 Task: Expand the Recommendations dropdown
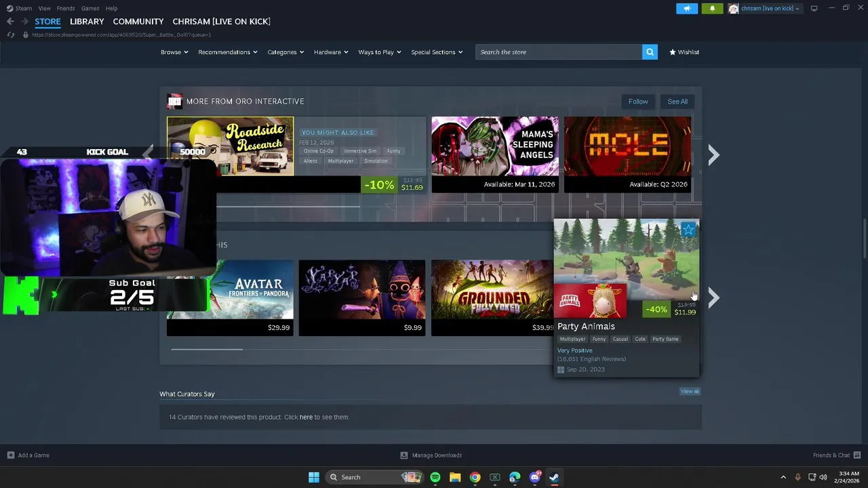[228, 52]
